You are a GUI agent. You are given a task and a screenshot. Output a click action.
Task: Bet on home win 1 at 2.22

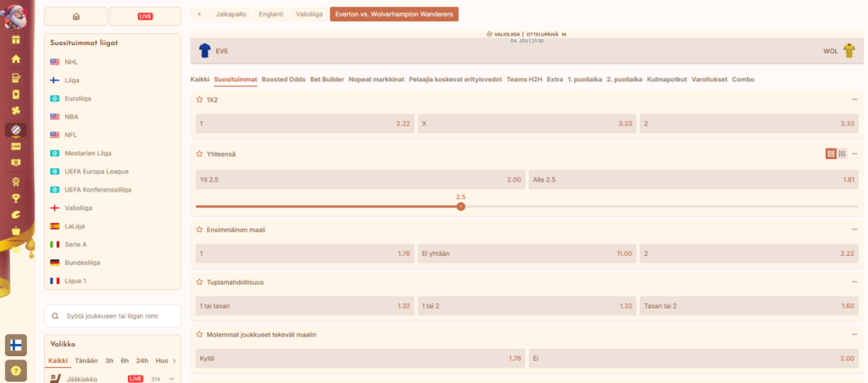[x=305, y=124]
